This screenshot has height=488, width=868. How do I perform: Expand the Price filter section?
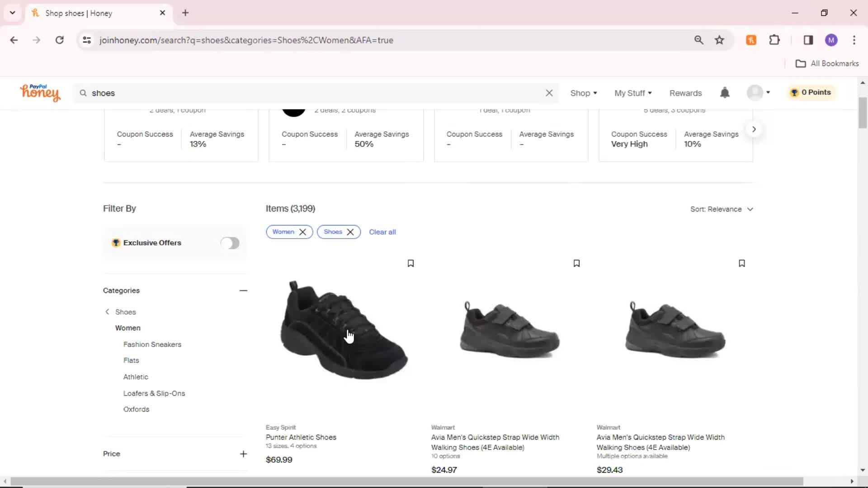pos(243,454)
